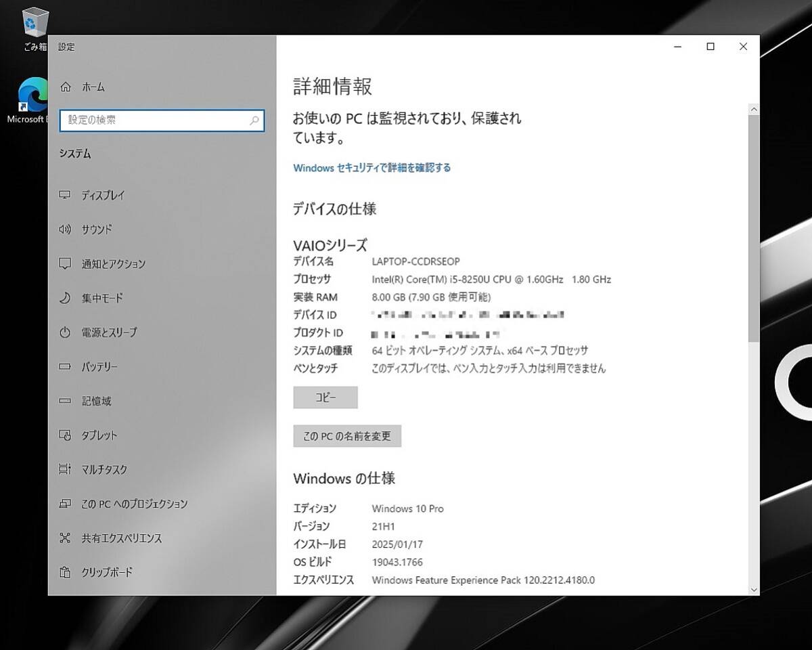The width and height of the screenshot is (812, 650).
Task: Click the 8.00 GB RAM value
Action: click(x=431, y=297)
